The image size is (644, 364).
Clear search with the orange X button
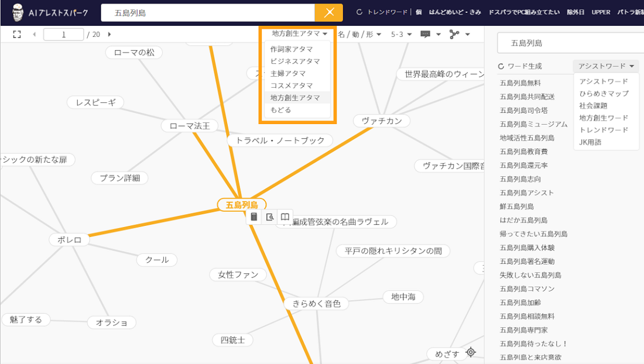coord(329,13)
